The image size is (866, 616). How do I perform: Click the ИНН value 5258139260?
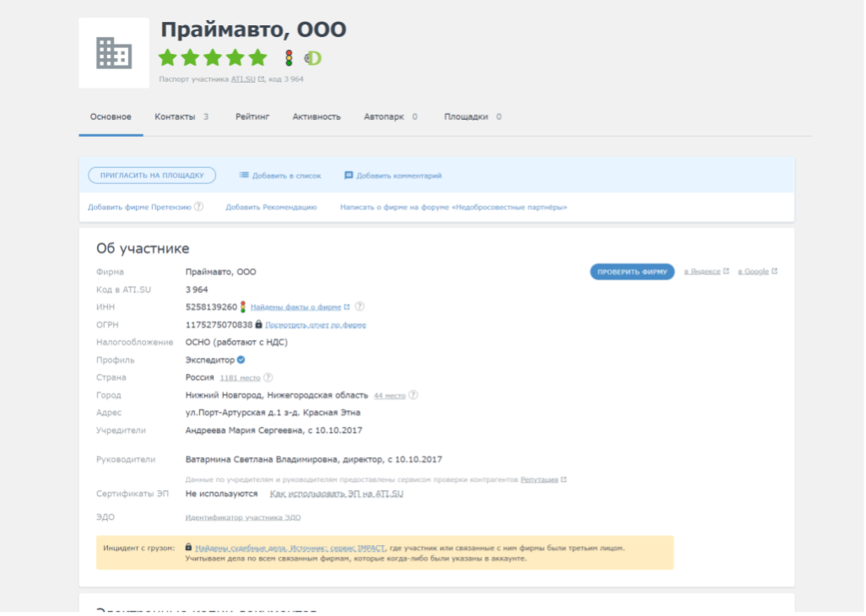coord(211,307)
